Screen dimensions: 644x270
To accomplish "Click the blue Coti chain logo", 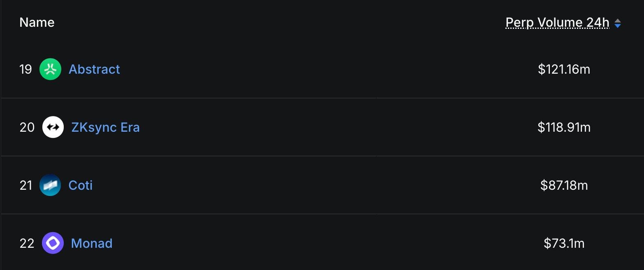I will pyautogui.click(x=50, y=185).
